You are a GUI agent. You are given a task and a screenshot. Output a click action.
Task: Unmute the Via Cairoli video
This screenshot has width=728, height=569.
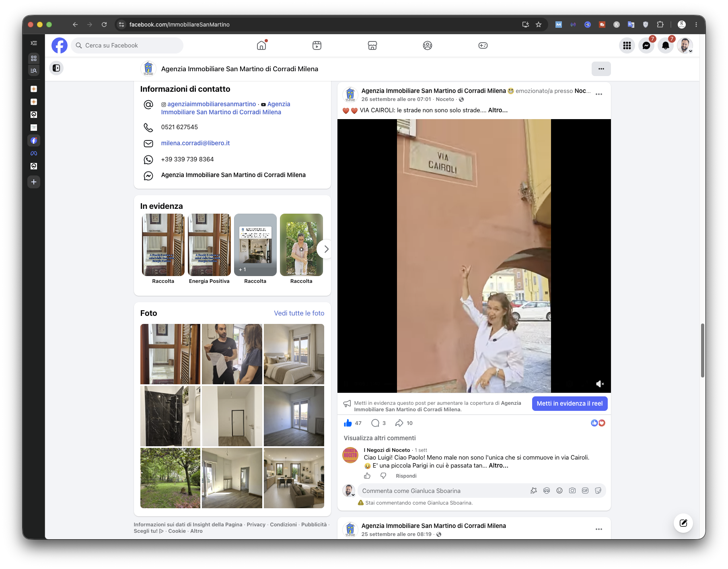click(600, 384)
